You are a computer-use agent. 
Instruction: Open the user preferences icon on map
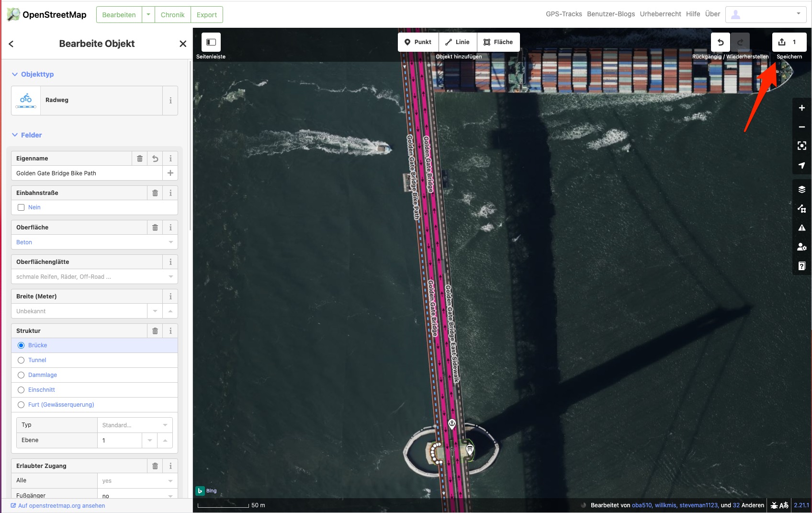pos(802,247)
